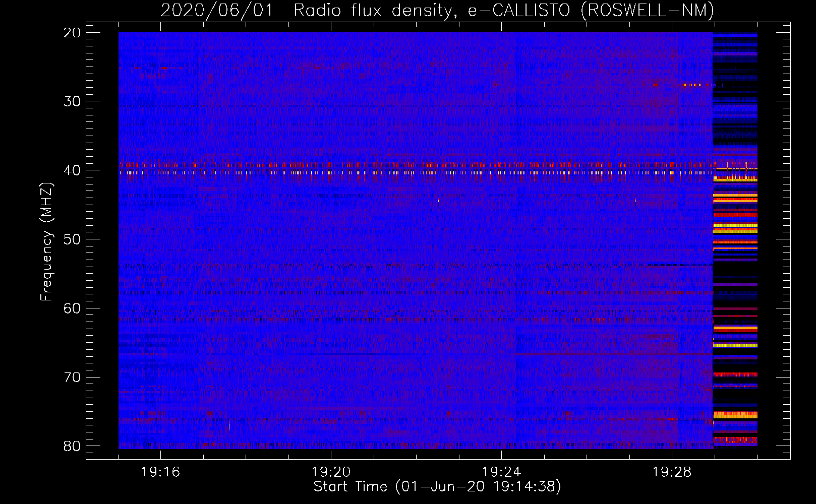The image size is (816, 504).
Task: Click the 70 frequency tick label
Action: tap(73, 377)
